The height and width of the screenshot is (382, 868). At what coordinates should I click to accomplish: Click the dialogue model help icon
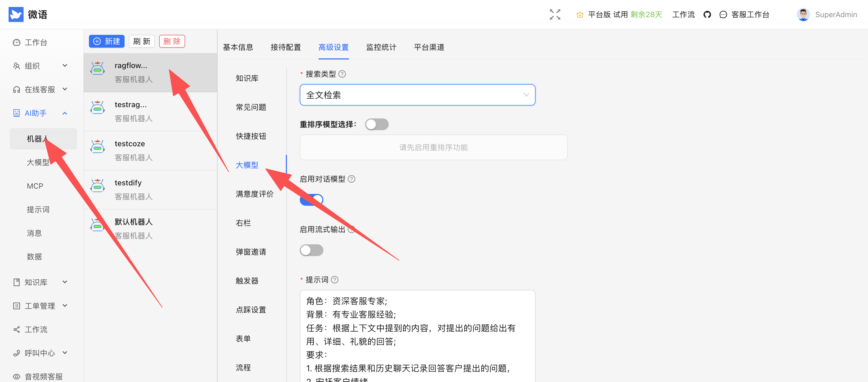pyautogui.click(x=351, y=179)
